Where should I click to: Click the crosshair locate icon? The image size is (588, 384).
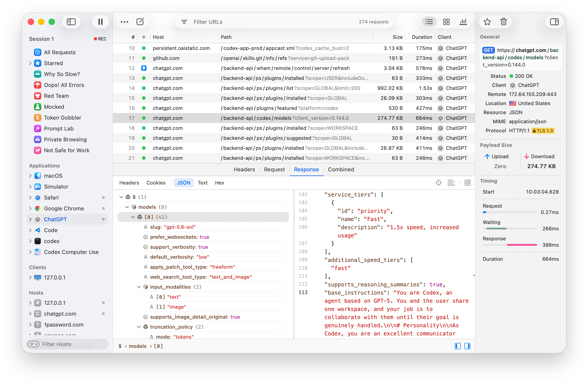point(439,183)
